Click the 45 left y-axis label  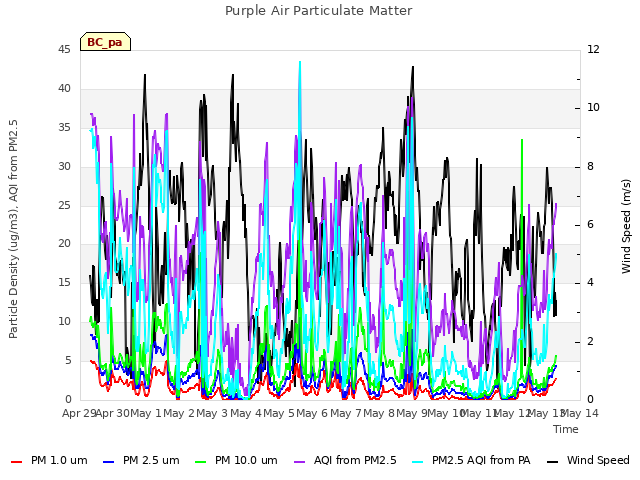pyautogui.click(x=64, y=50)
